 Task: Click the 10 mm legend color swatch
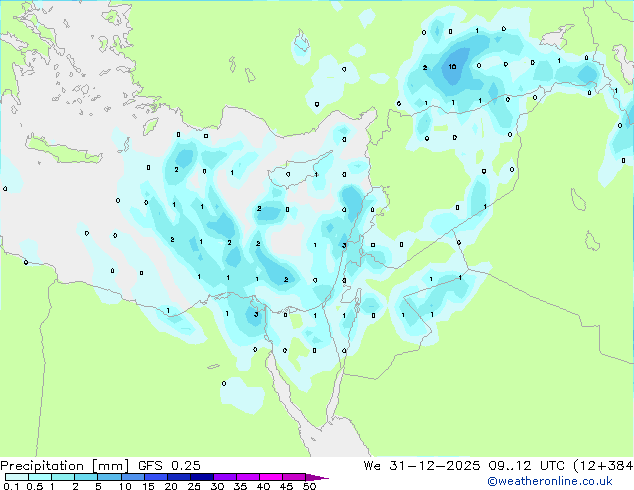coord(132,477)
